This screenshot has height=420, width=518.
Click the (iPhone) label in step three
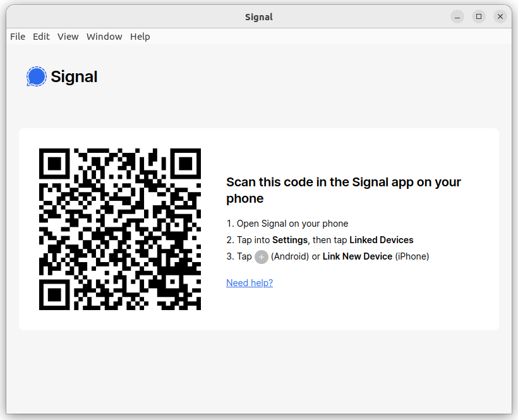click(412, 256)
